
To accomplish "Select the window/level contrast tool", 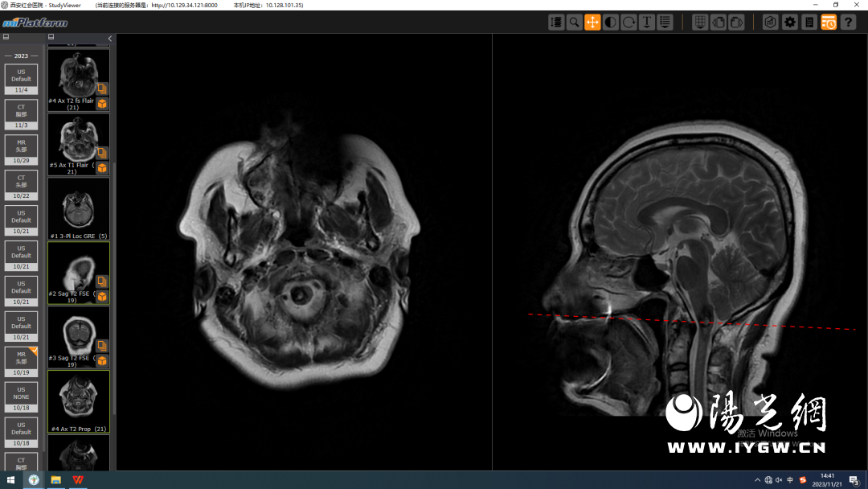I will [611, 23].
